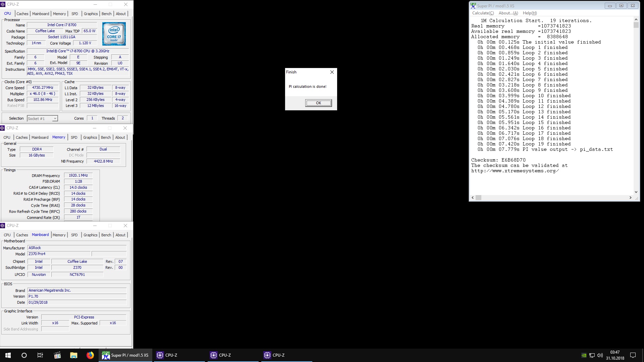This screenshot has width=644, height=362.
Task: Select Memory tab in bottom CPU-Z Mainboard window
Action: coord(59,235)
